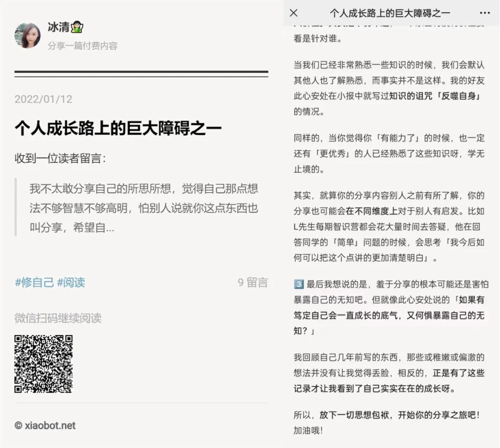Click the header title in the right panel
The width and height of the screenshot is (500, 448).
(x=390, y=13)
